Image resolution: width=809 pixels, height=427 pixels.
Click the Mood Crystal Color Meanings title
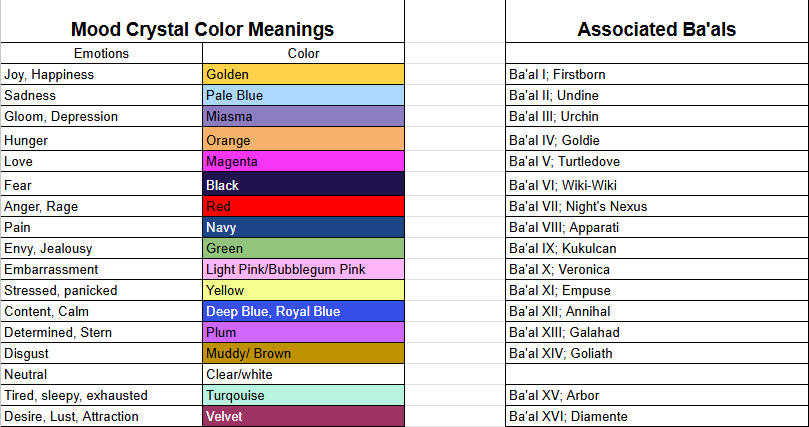point(203,29)
